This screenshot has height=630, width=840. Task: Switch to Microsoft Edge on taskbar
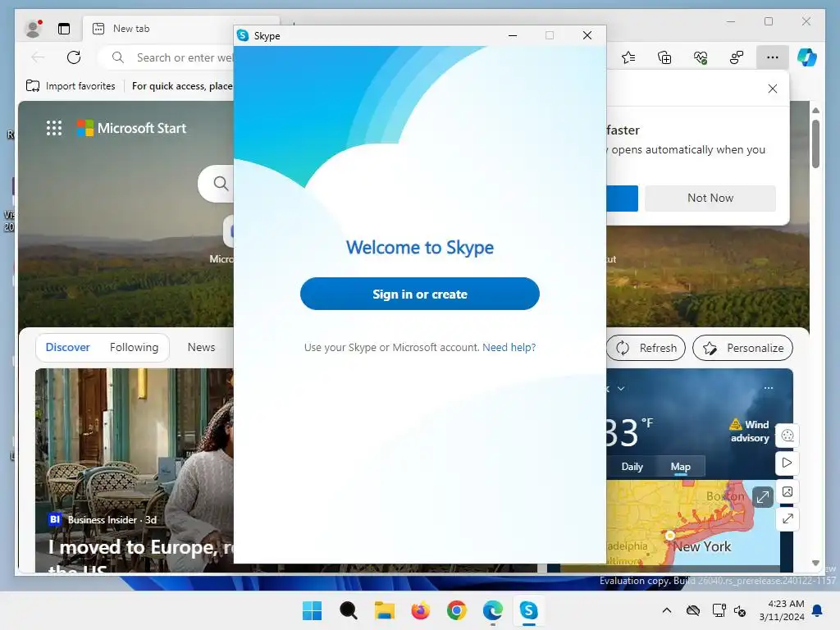(493, 610)
